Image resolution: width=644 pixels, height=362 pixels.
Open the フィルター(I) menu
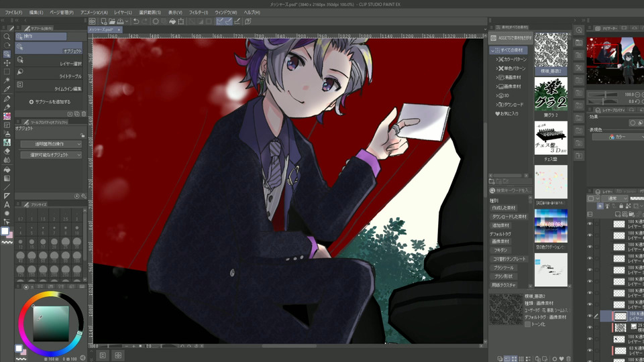(199, 12)
